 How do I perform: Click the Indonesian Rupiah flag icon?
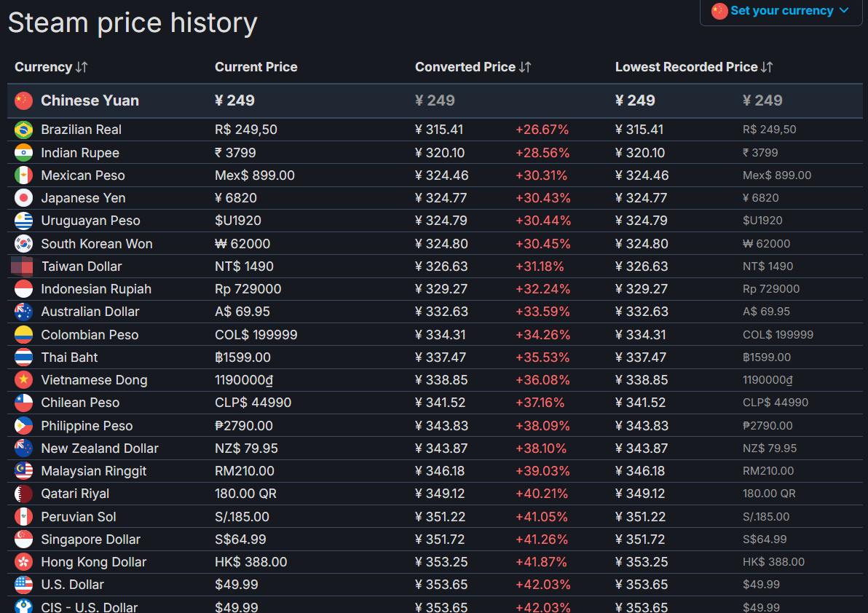point(23,289)
